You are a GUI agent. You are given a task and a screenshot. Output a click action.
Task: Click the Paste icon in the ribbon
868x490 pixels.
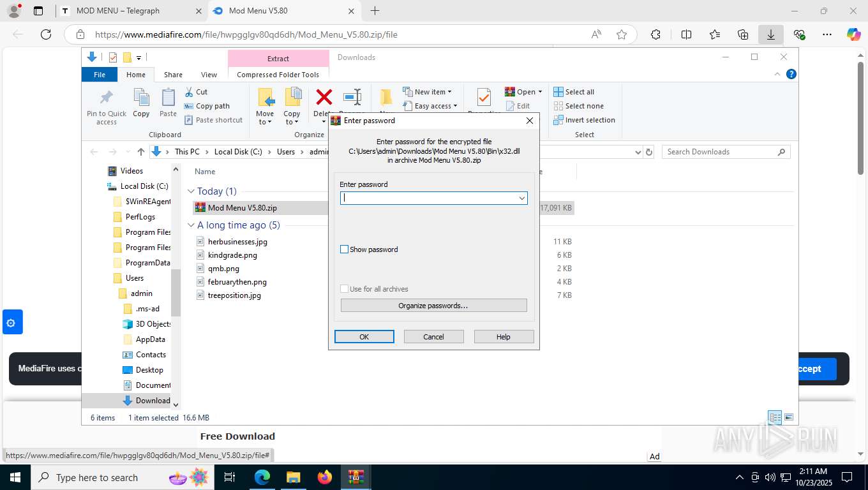[168, 98]
